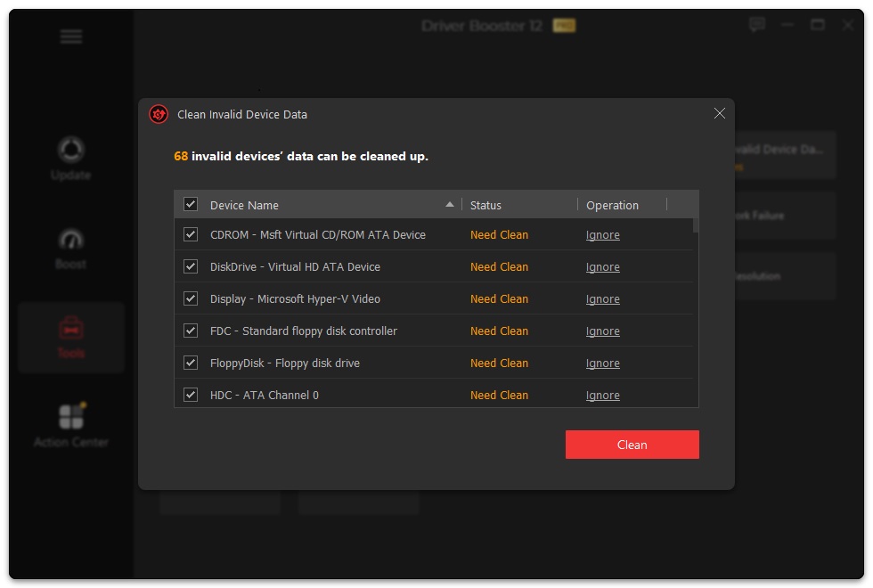
Task: Click Need Clean status for HDC row
Action: pos(500,396)
